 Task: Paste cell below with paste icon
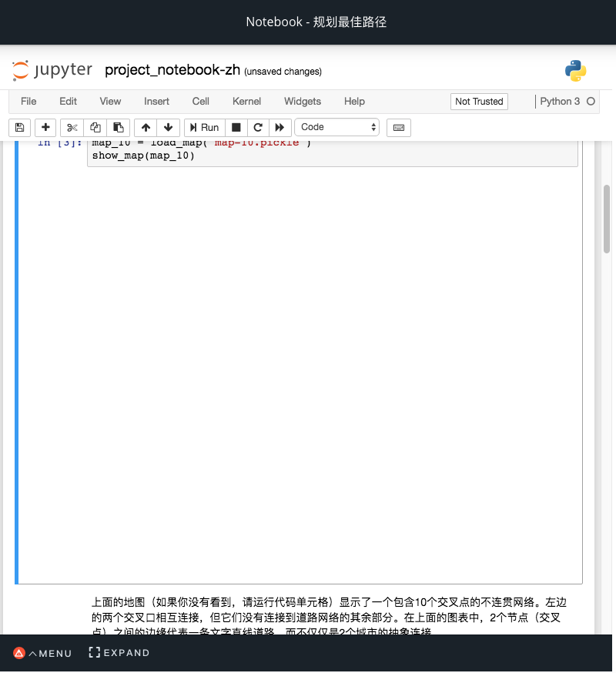116,127
